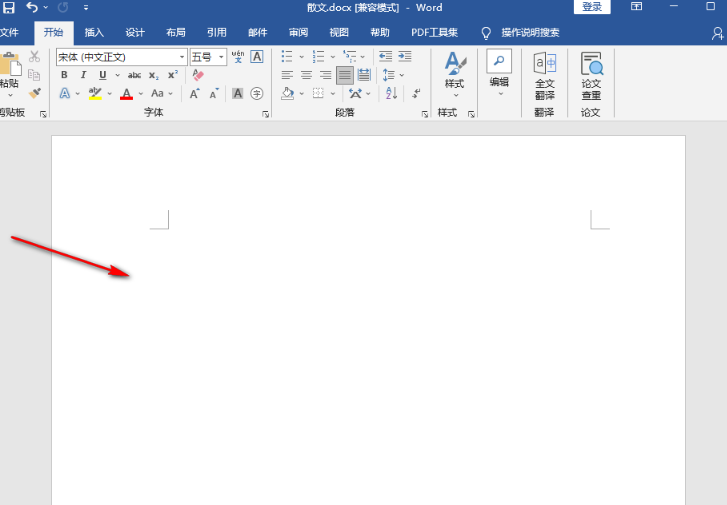Screen dimensions: 727x505
Task: Click the Increase Indent icon
Action: 405,57
